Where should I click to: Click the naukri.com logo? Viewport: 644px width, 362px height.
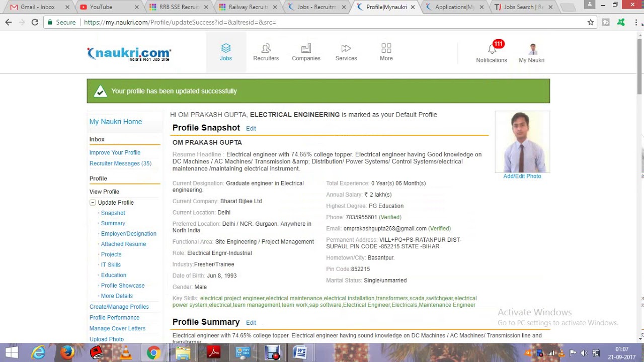click(x=129, y=54)
